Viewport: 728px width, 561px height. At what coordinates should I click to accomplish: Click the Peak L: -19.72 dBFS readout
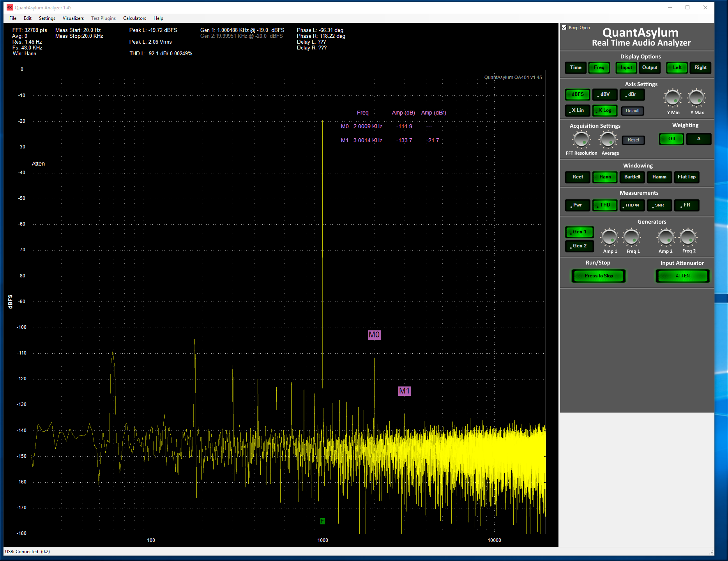pyautogui.click(x=153, y=30)
